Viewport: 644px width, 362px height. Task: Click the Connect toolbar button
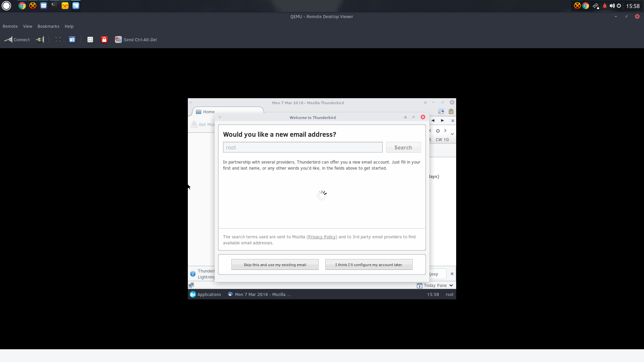(17, 40)
